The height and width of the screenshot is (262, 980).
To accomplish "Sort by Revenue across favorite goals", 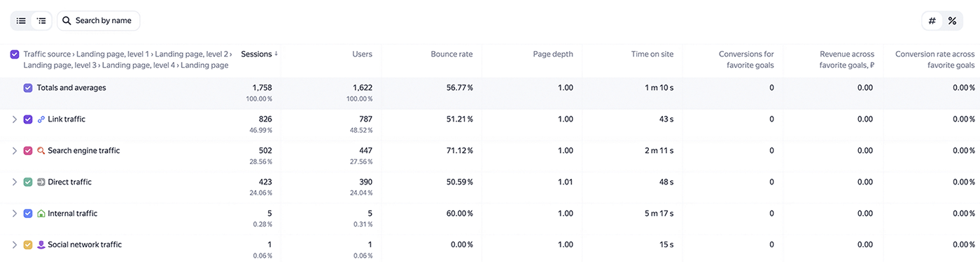I will coord(846,59).
